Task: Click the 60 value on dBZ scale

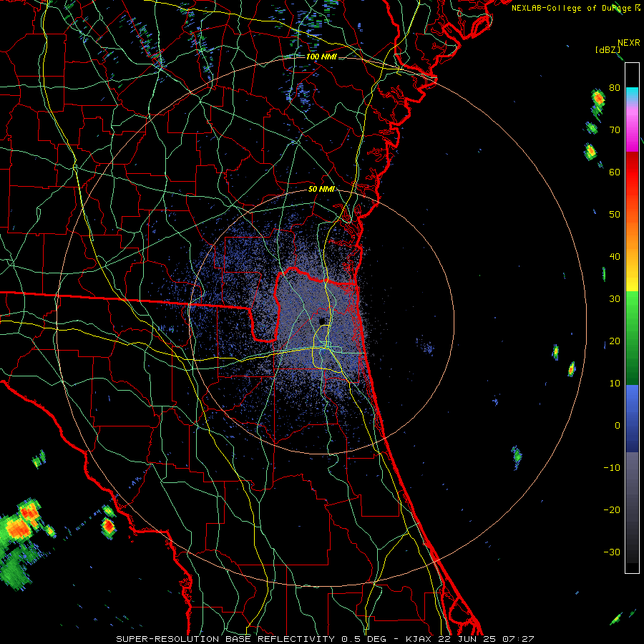Action: 615,172
